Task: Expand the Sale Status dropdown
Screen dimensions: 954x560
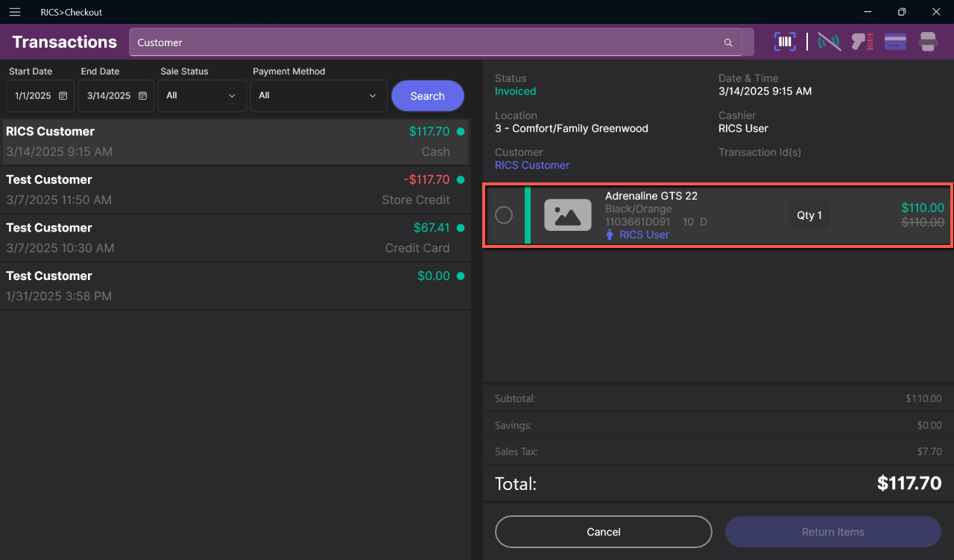Action: 202,96
